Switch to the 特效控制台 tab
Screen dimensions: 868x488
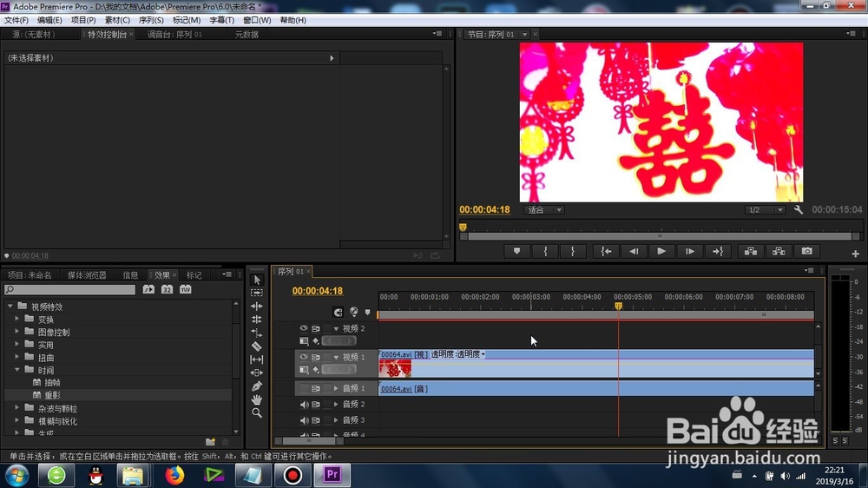107,35
